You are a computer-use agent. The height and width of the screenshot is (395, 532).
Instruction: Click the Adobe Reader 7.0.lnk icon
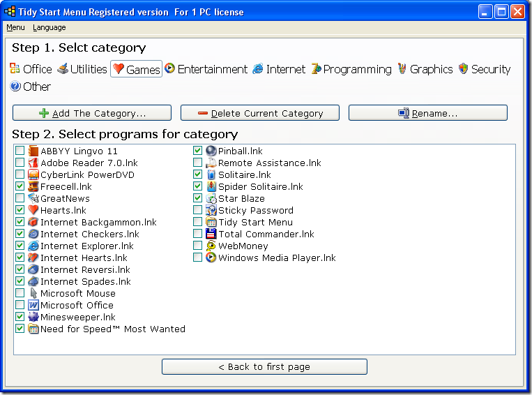(x=33, y=163)
